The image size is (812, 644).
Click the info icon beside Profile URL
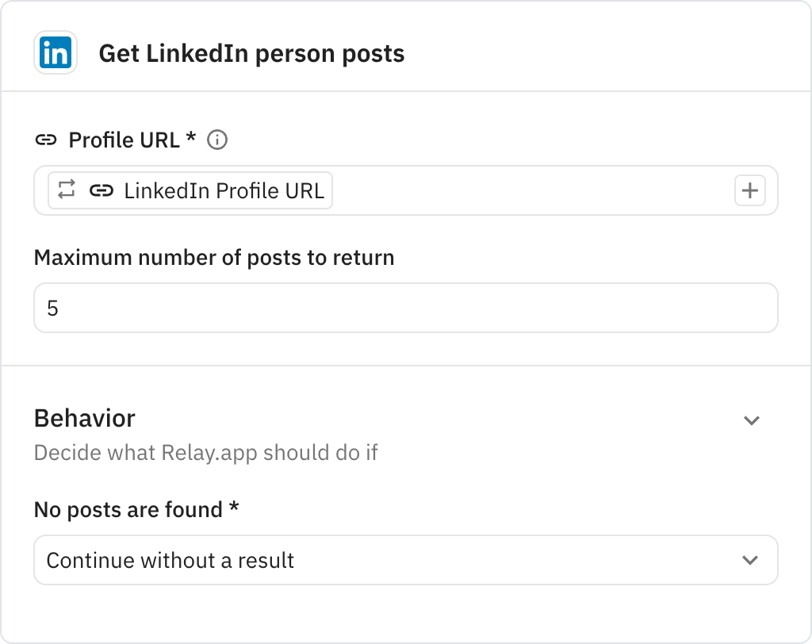(216, 140)
